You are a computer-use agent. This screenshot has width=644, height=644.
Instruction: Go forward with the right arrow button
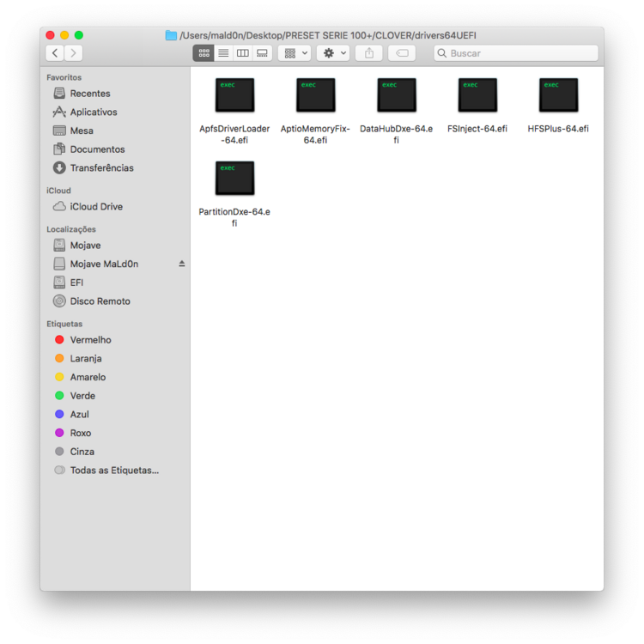75,53
